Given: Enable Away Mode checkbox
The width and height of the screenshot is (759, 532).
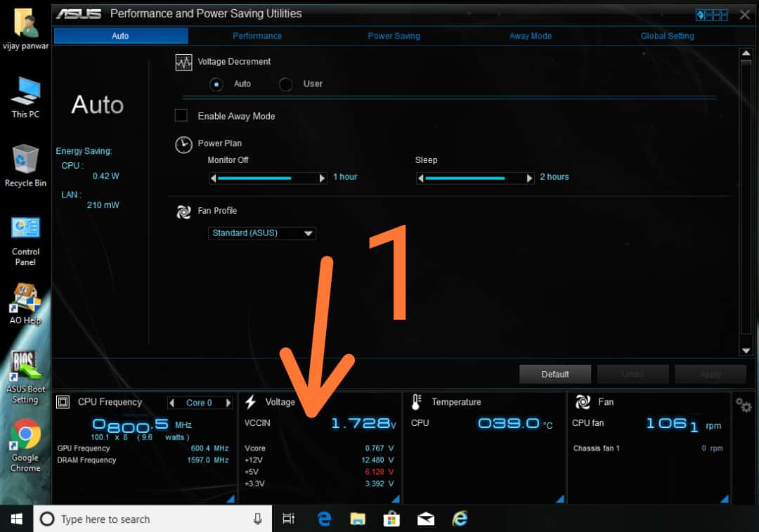Looking at the screenshot, I should [181, 116].
